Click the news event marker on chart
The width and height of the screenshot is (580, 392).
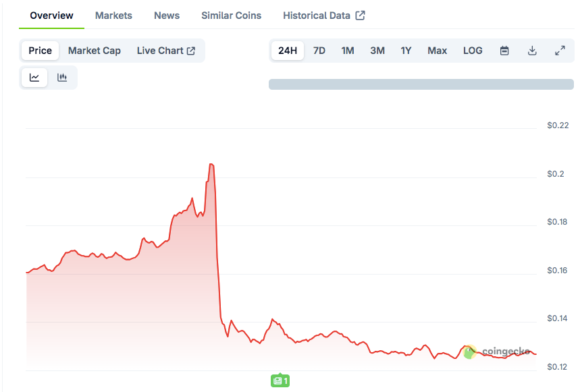pos(280,381)
